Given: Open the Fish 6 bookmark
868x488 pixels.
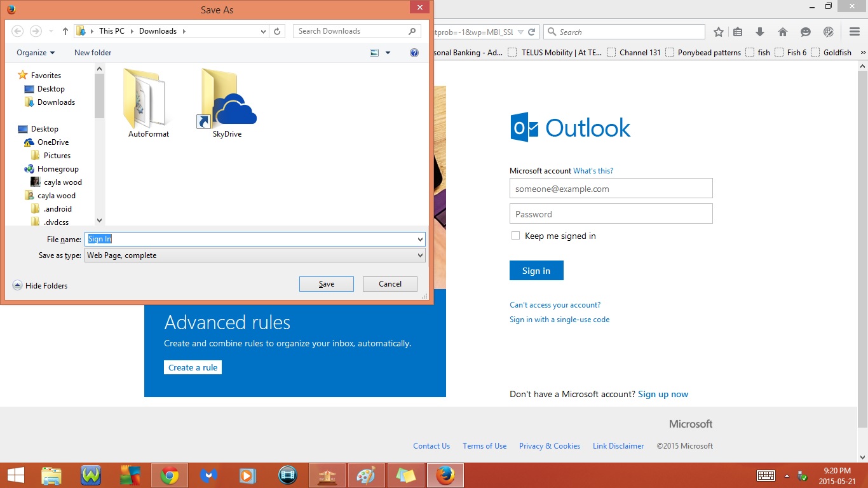Looking at the screenshot, I should [x=790, y=53].
